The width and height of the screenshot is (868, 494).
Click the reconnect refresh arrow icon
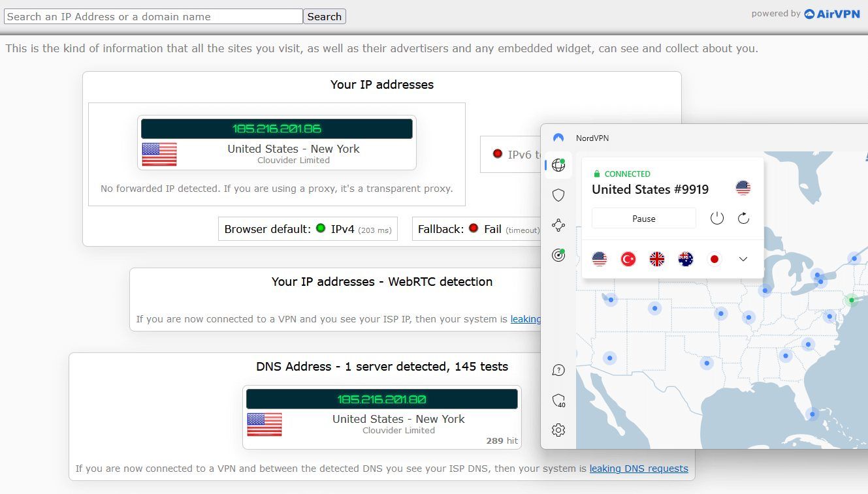point(743,218)
